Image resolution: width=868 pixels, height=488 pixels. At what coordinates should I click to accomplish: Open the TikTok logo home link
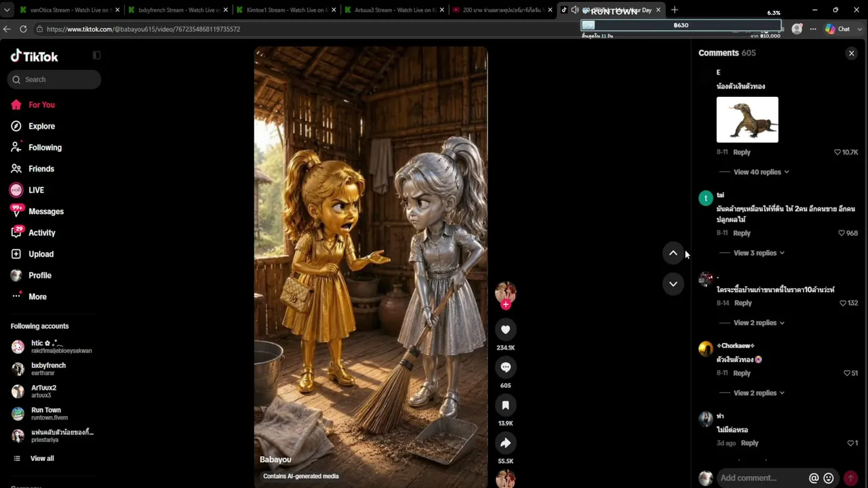35,56
